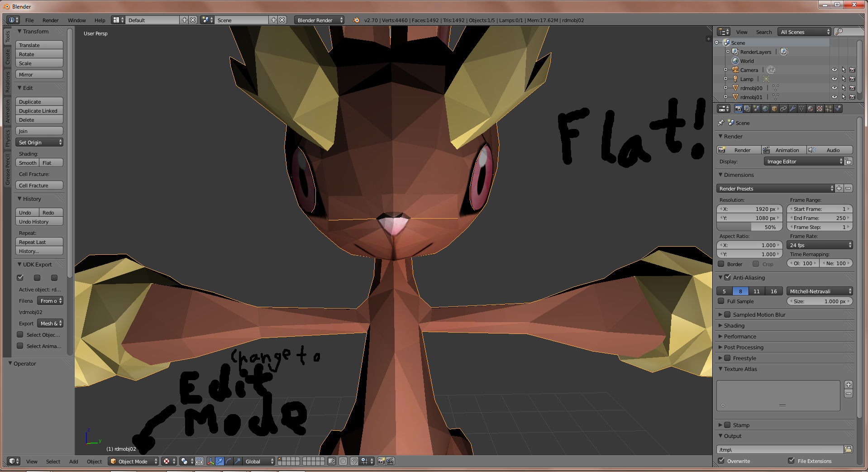This screenshot has height=472, width=868.
Task: Open the Blender Render engine dropdown
Action: 319,20
